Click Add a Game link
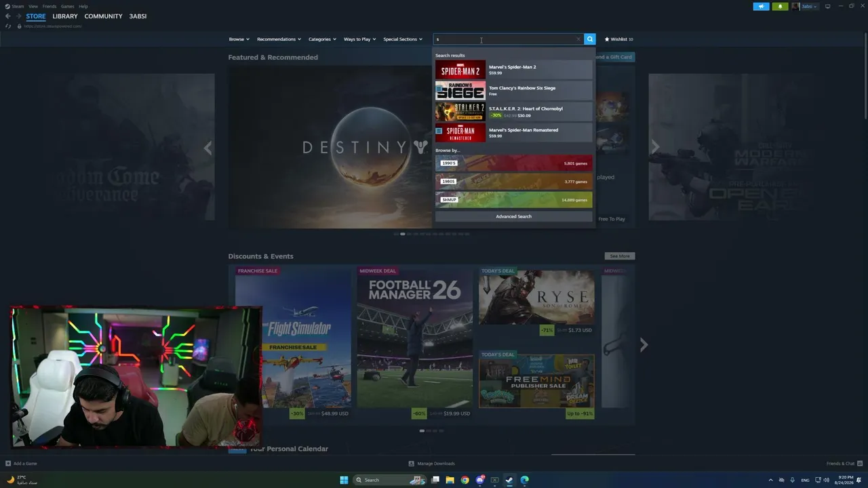 click(25, 464)
